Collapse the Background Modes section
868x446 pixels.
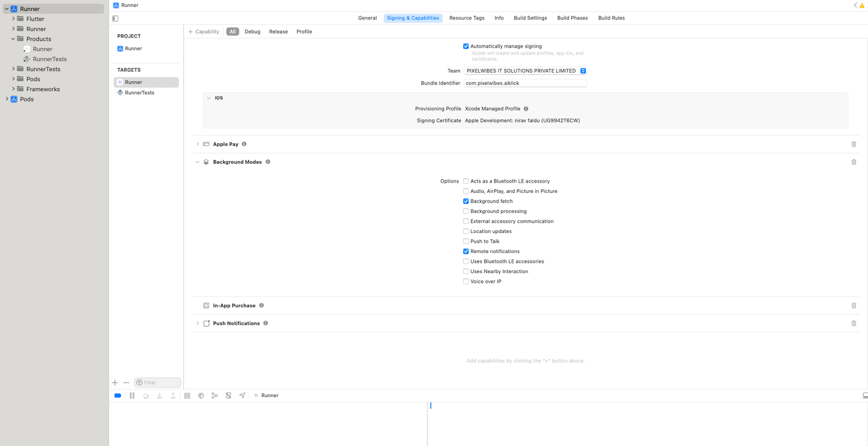197,162
